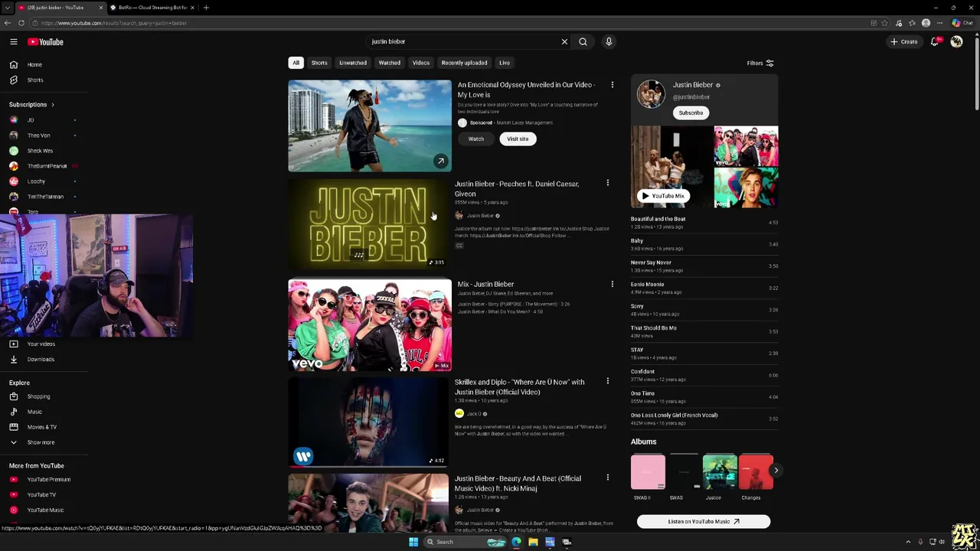Open YouTube notifications bell
This screenshot has height=551, width=980.
coord(935,41)
